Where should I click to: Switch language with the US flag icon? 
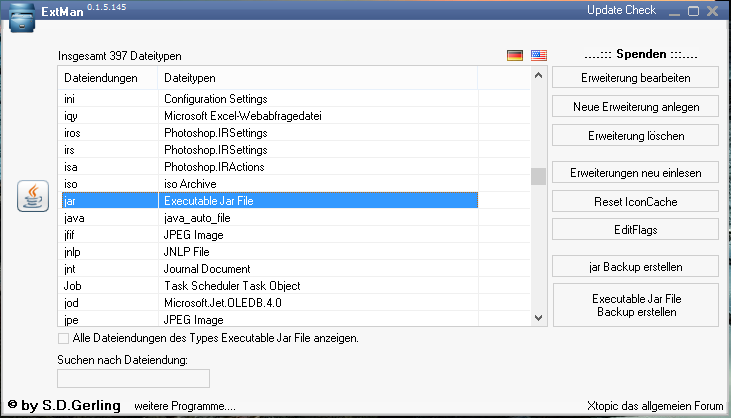(539, 55)
